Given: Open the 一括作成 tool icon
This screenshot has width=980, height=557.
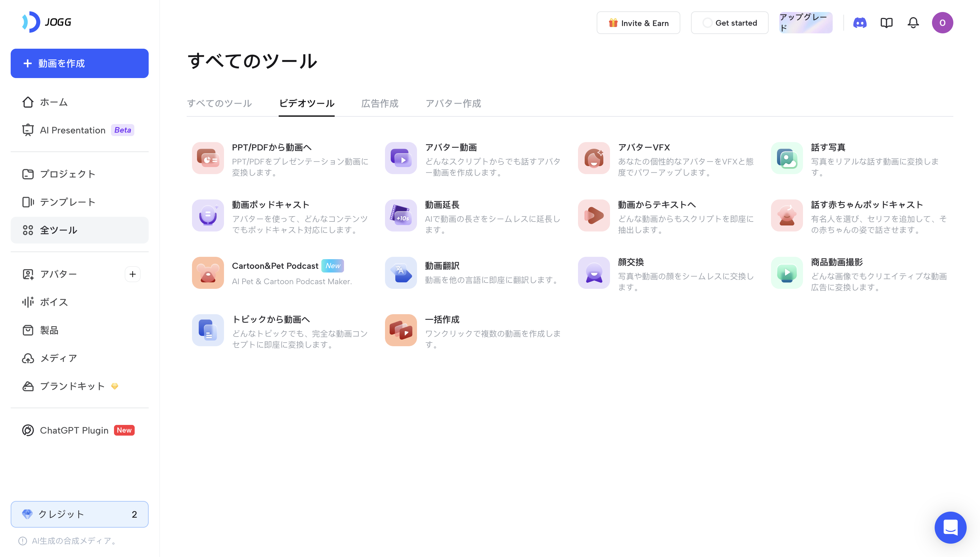Looking at the screenshot, I should coord(401,330).
